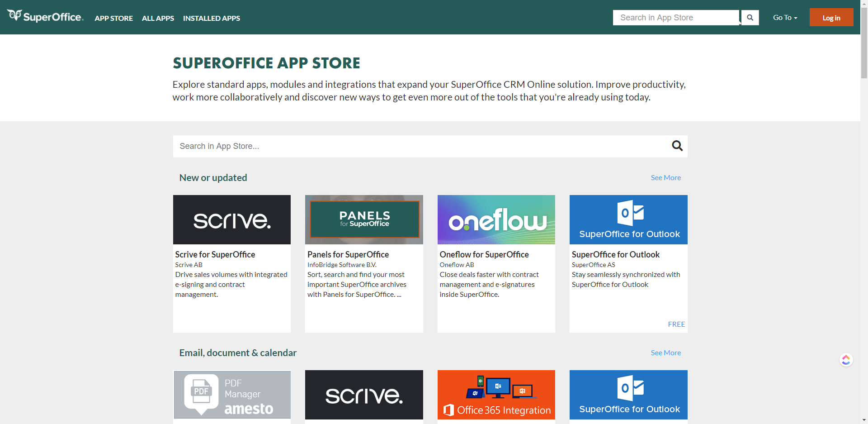The image size is (868, 424).
Task: Click into the main Search in App Store box
Action: click(x=420, y=146)
